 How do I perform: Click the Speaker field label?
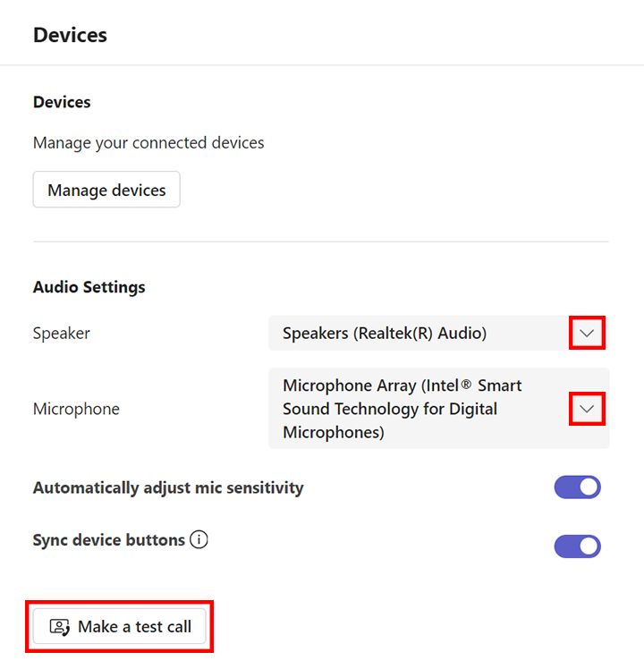coord(62,333)
